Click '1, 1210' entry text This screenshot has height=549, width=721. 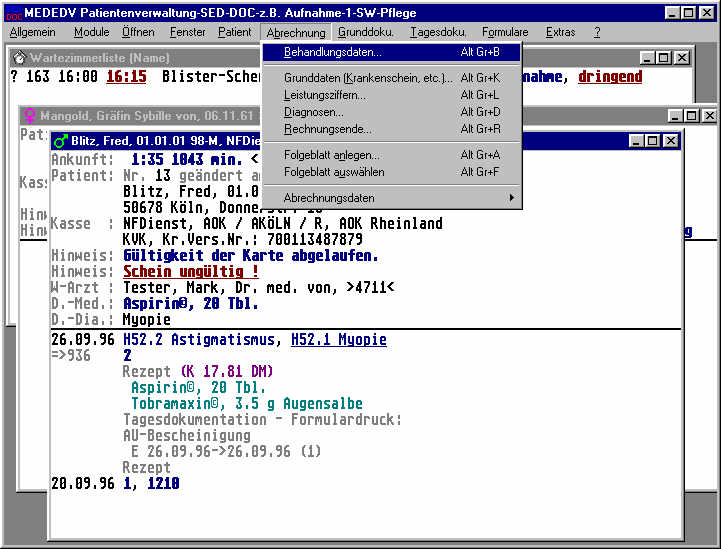[151, 484]
